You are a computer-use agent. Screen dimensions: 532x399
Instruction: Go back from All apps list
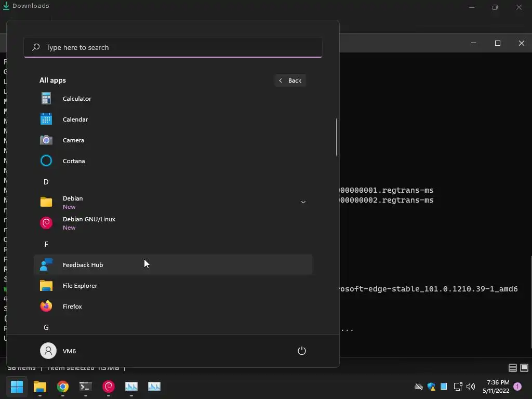pyautogui.click(x=290, y=81)
